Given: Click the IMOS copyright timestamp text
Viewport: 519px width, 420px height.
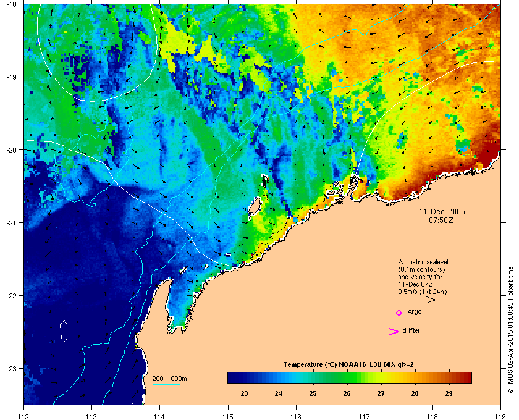Looking at the screenshot, I should 510,330.
